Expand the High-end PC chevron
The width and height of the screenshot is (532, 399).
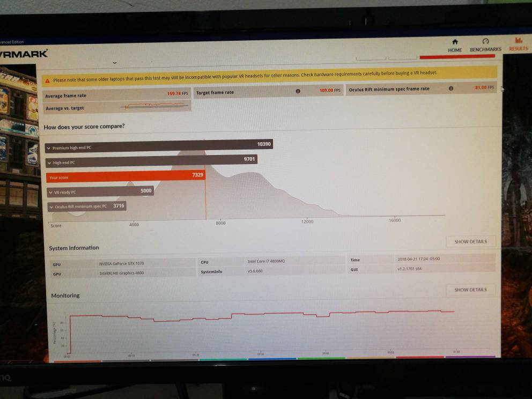pos(49,163)
